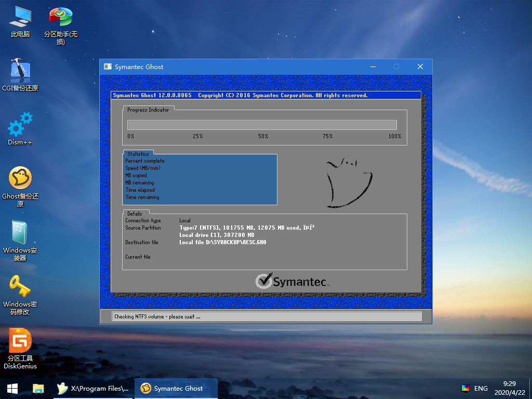532x399 pixels.
Task: Click the 75% progress marker label
Action: 327,136
